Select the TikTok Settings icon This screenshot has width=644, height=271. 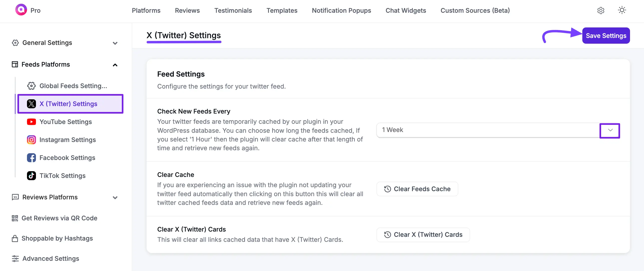click(31, 176)
